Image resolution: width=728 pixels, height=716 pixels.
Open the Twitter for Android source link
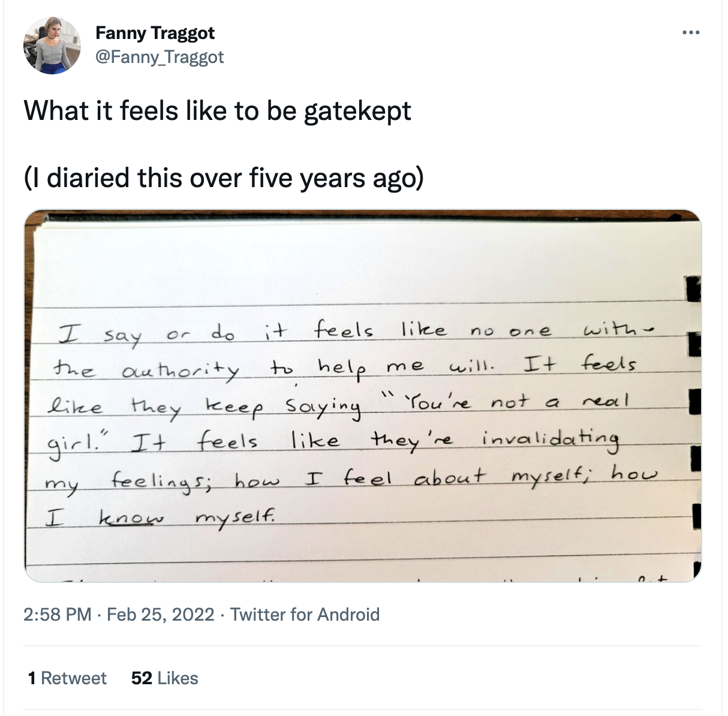point(305,614)
